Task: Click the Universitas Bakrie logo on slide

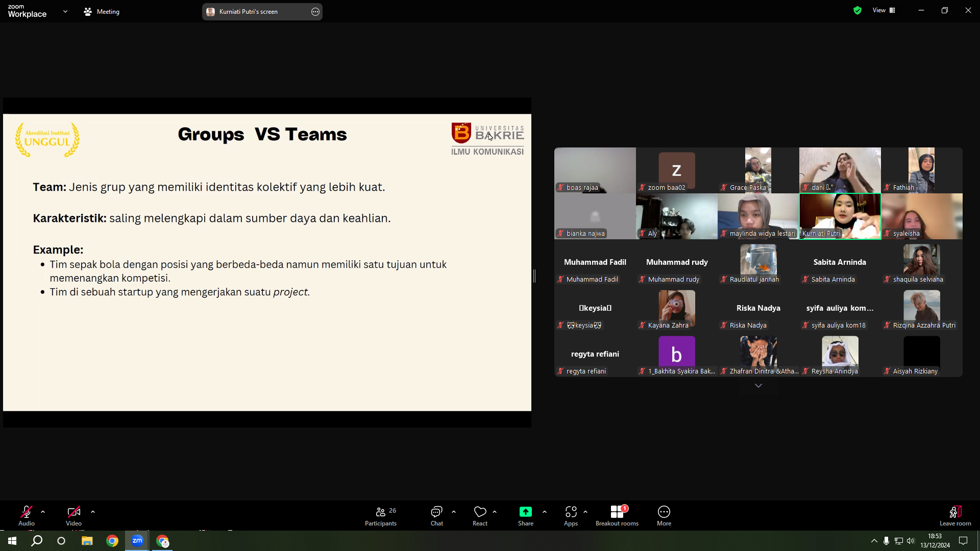Action: coord(487,139)
